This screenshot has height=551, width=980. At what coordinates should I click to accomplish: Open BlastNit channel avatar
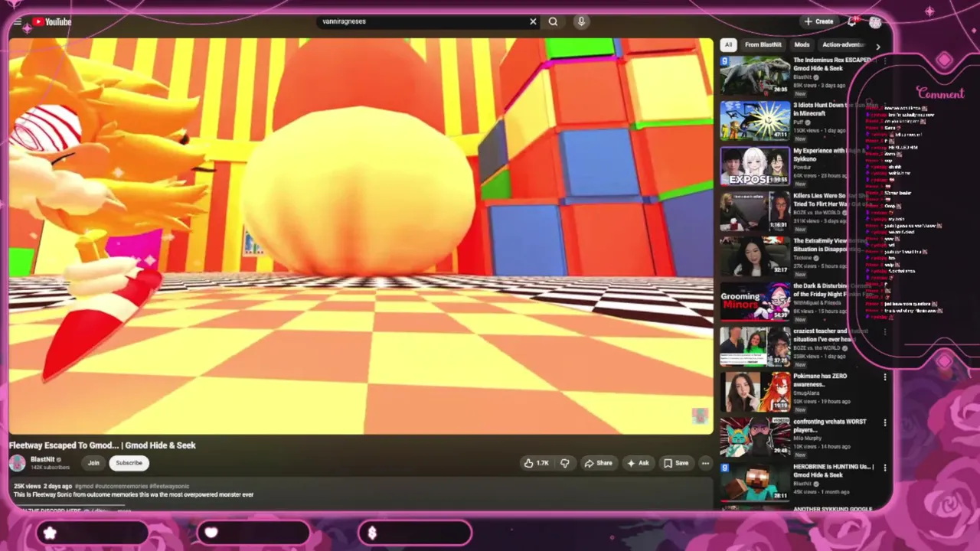pos(18,463)
